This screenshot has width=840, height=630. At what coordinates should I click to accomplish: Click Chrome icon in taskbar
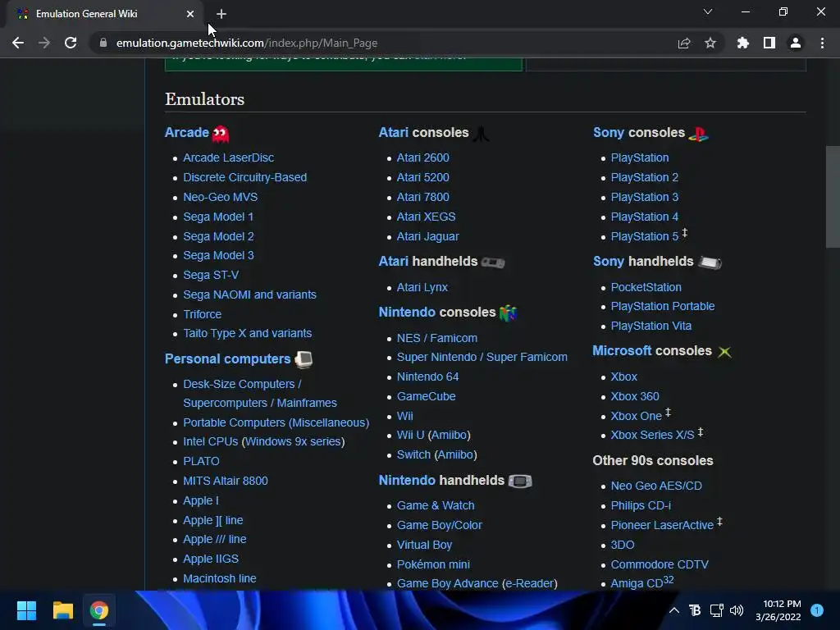99,610
